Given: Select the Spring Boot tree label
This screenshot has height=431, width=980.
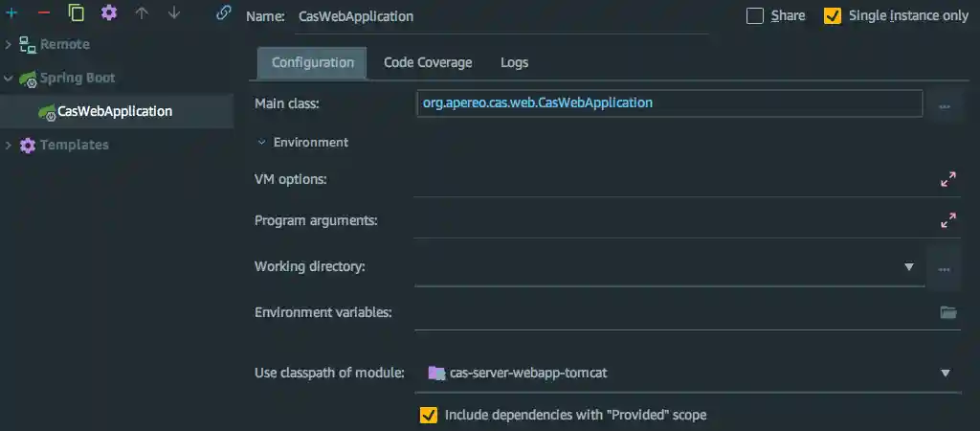Looking at the screenshot, I should click(78, 79).
